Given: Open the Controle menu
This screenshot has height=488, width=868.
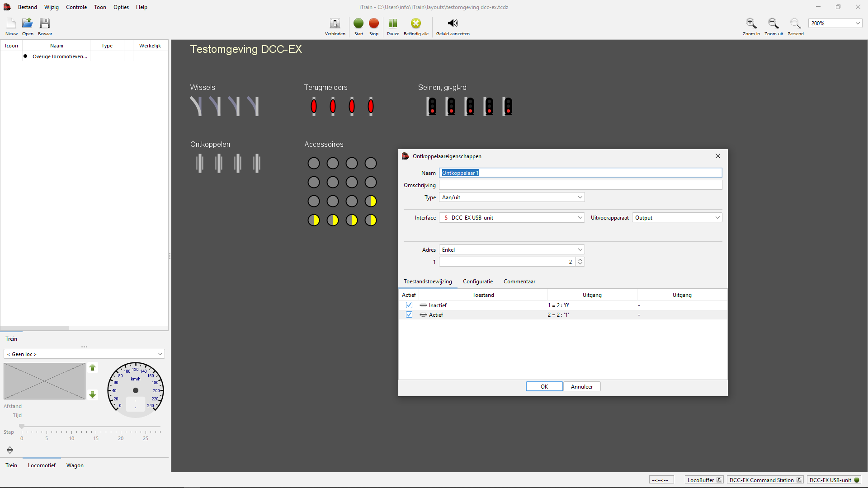Looking at the screenshot, I should pyautogui.click(x=76, y=7).
